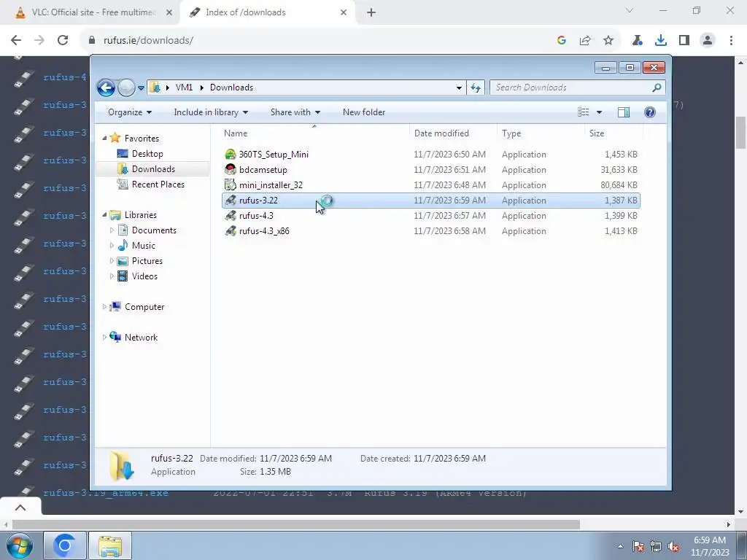Select the mini_installer_32 file icon

click(230, 184)
